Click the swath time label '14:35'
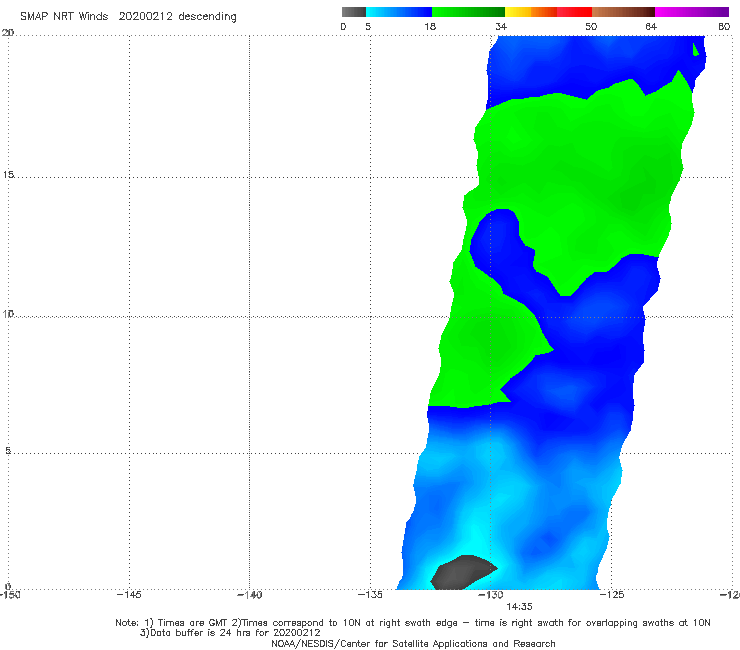 click(x=519, y=607)
